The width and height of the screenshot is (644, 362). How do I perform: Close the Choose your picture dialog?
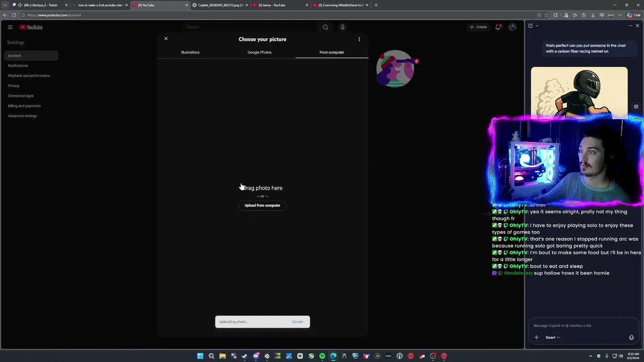pyautogui.click(x=166, y=39)
